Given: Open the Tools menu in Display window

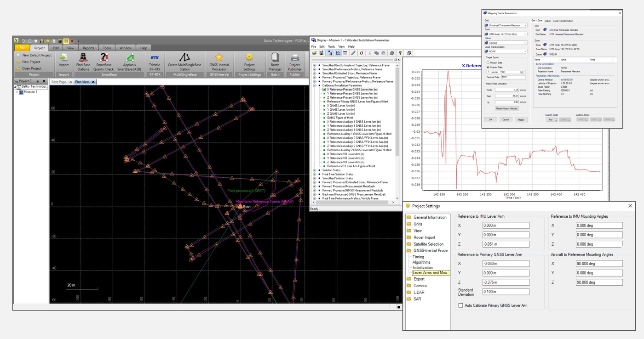Looking at the screenshot, I should [x=331, y=46].
